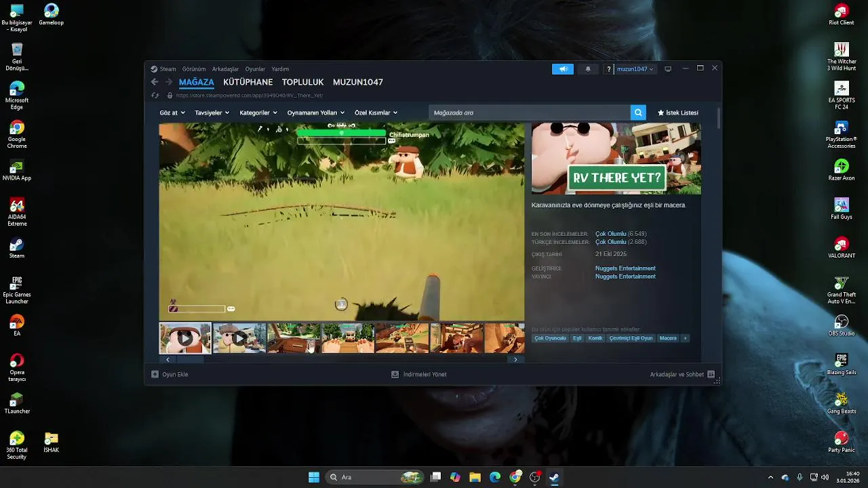
Task: Open the Google Chrome desktop shortcut
Action: click(x=17, y=135)
